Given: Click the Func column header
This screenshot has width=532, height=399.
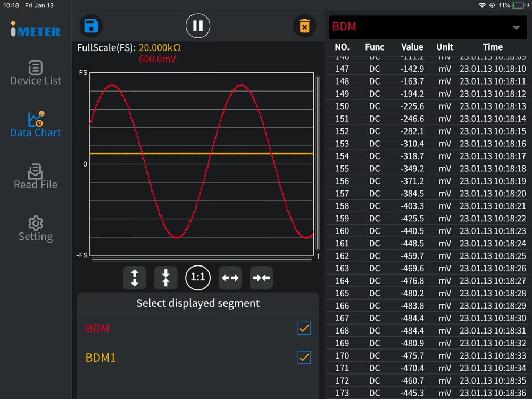Looking at the screenshot, I should [x=375, y=47].
